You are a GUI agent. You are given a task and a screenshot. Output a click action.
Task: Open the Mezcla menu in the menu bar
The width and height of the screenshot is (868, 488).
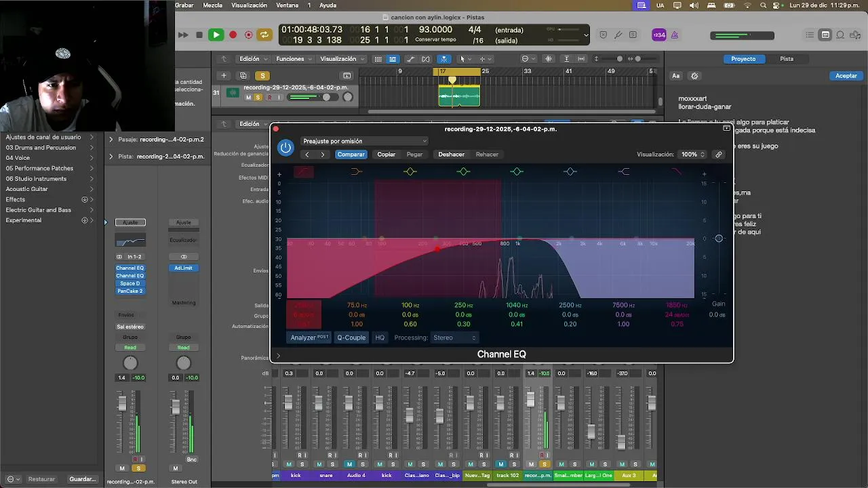(212, 5)
